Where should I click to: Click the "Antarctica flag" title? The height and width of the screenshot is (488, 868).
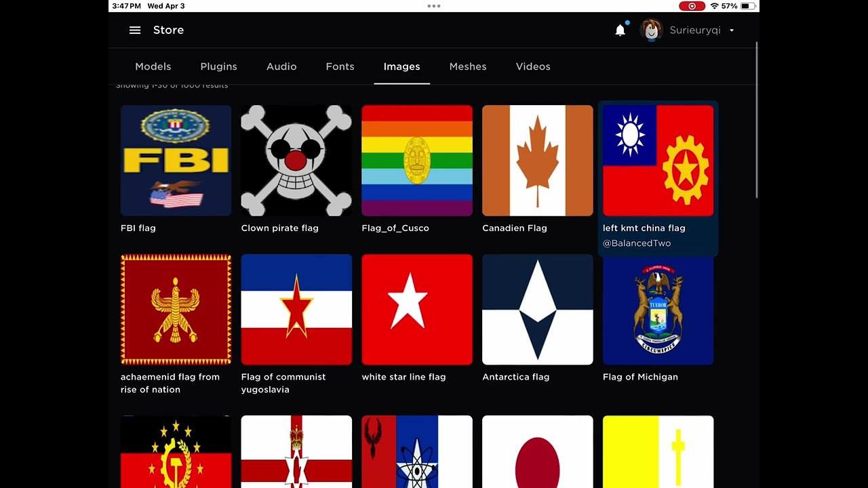(516, 377)
